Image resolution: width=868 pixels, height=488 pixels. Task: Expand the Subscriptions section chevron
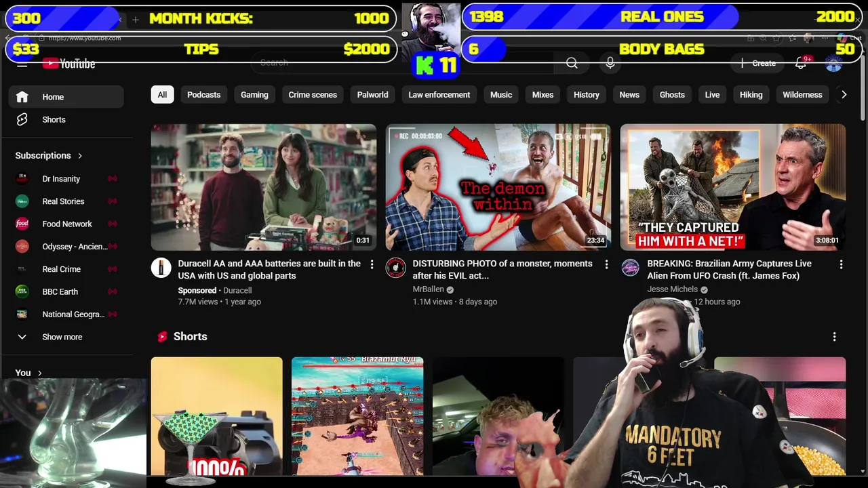[80, 156]
